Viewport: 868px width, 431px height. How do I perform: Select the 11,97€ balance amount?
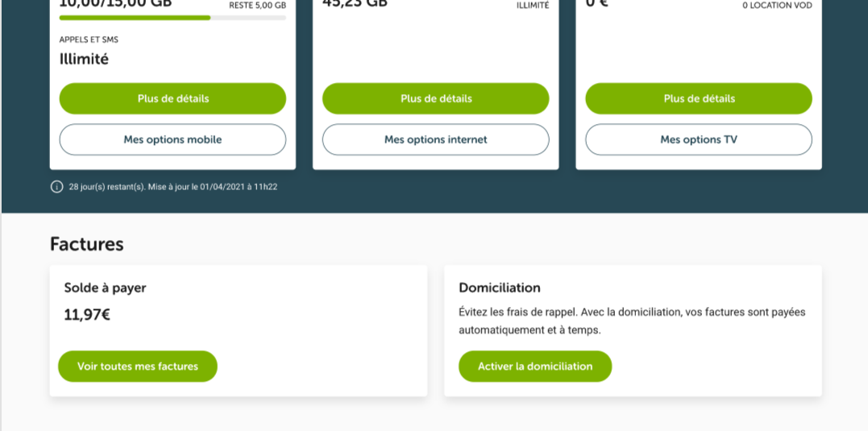88,315
